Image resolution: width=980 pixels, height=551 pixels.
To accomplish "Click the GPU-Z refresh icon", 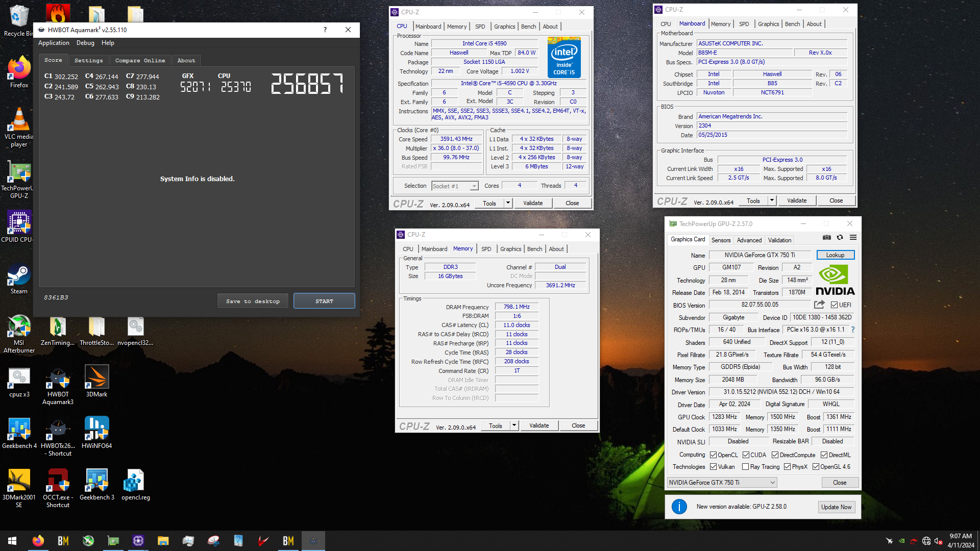I will [x=840, y=237].
